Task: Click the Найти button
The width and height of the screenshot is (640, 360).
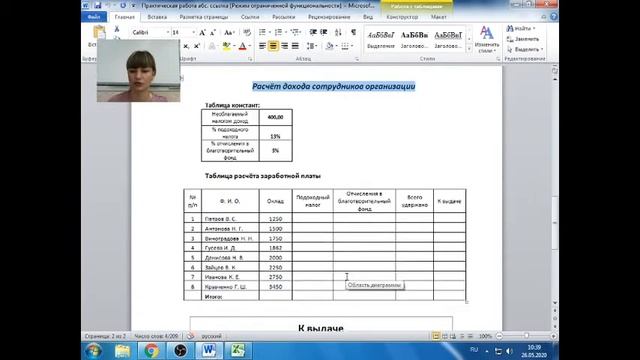Action: coord(520,29)
